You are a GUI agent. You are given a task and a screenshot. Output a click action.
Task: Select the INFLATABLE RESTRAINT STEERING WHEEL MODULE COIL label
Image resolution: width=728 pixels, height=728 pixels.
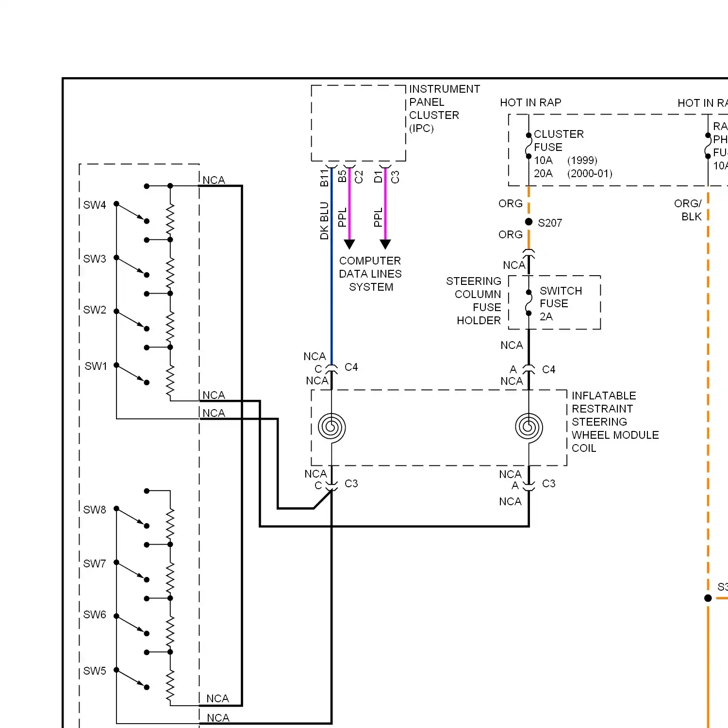(x=615, y=422)
